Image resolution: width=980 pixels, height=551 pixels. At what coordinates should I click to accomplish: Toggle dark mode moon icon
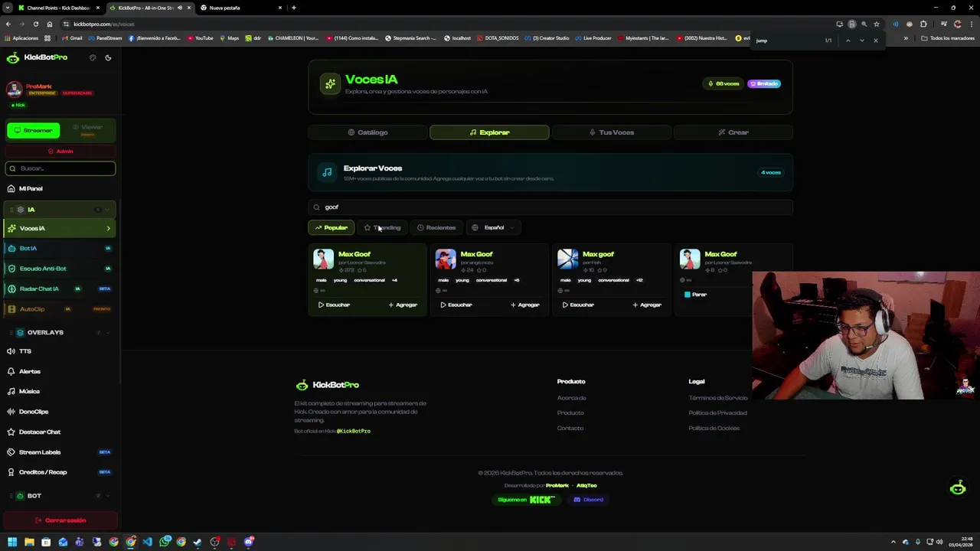[108, 57]
